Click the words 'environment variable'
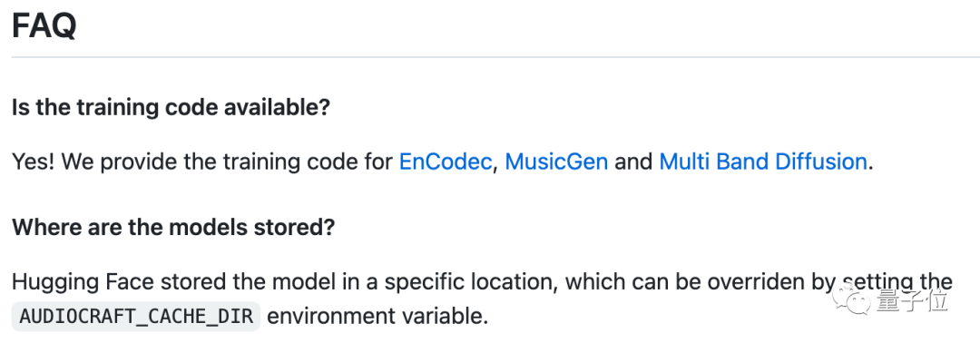This screenshot has width=980, height=343. (x=377, y=316)
